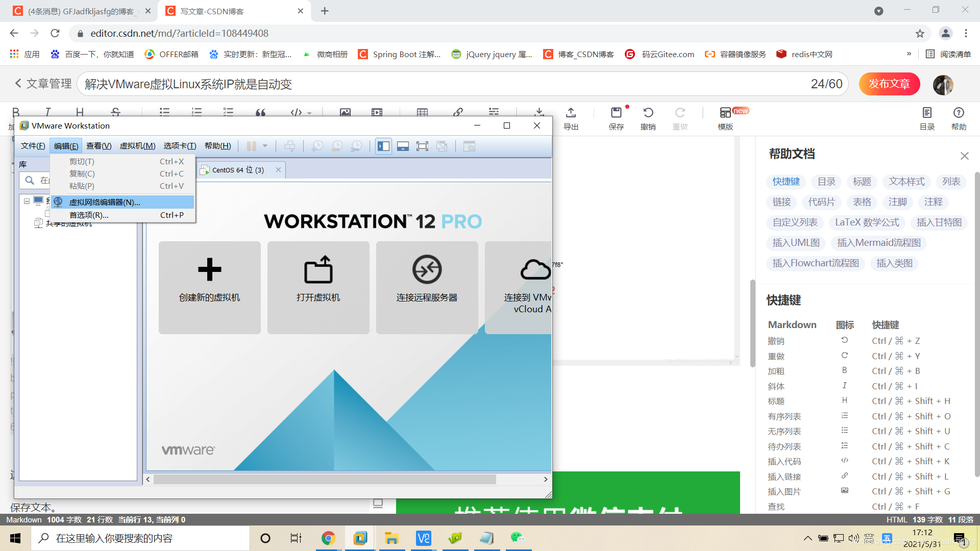980x551 pixels.
Task: Click the blockquote icon in CSDN editor
Action: click(261, 112)
